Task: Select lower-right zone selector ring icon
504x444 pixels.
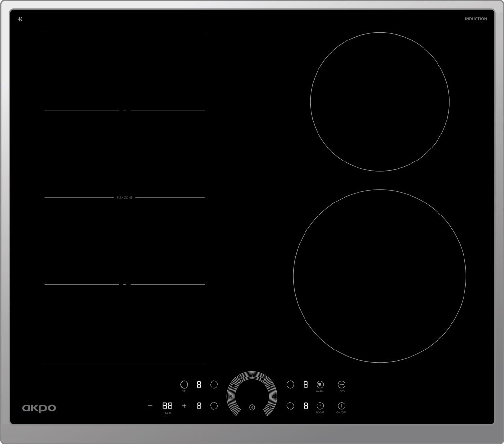Action: 290,406
